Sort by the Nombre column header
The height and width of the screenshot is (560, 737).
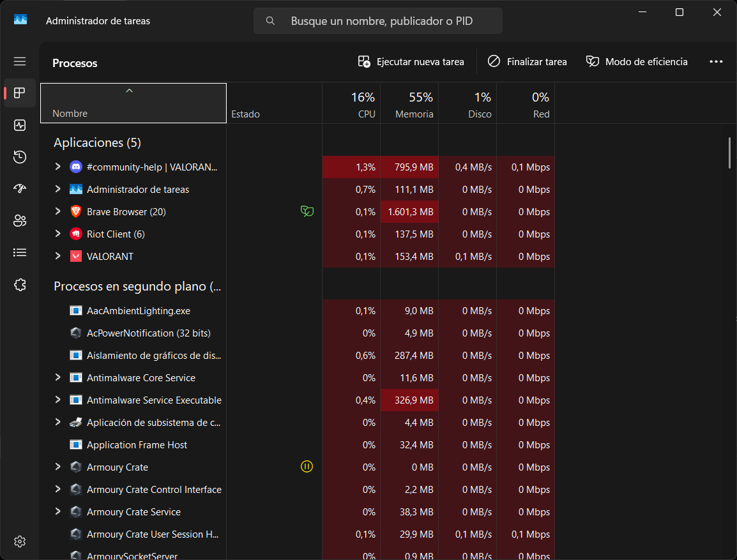133,103
